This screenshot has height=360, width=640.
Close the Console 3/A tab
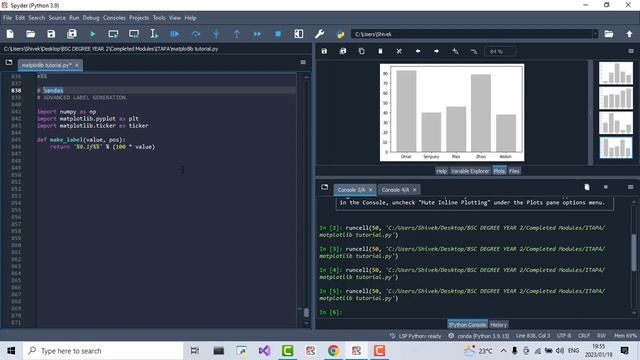(x=371, y=190)
